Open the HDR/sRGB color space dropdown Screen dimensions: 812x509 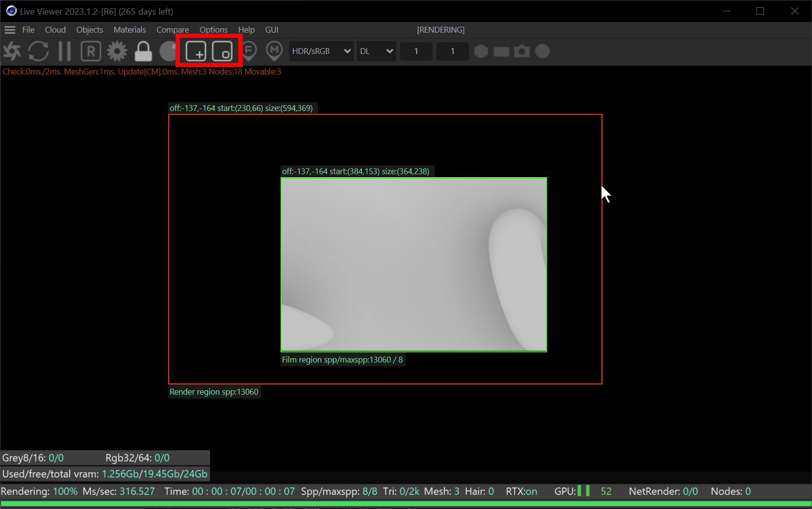pyautogui.click(x=321, y=51)
